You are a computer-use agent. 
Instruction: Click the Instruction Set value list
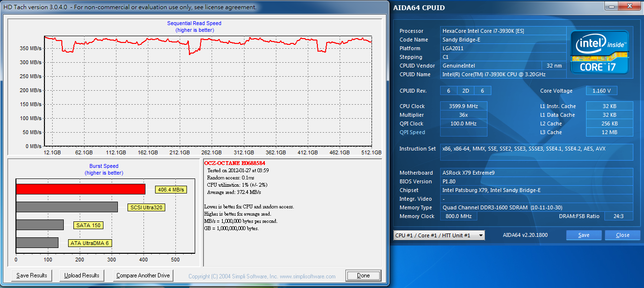(x=536, y=152)
